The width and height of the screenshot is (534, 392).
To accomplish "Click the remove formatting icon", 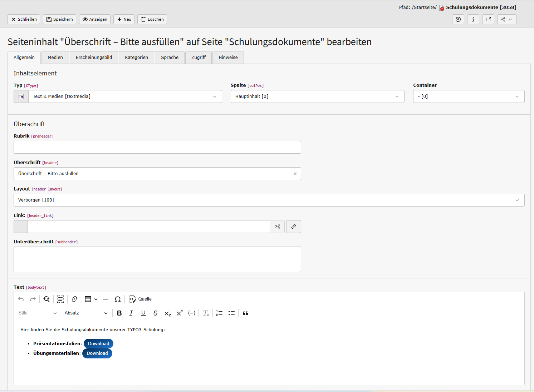I will [x=206, y=313].
